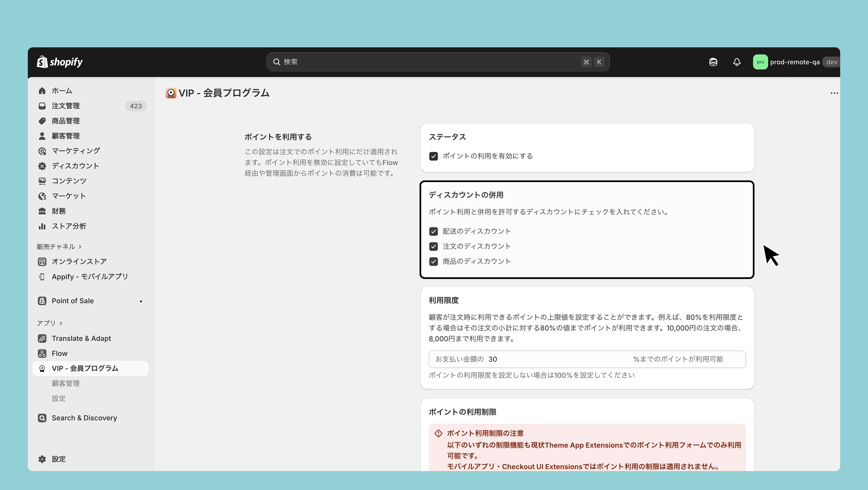Image resolution: width=868 pixels, height=490 pixels.
Task: Click the Shopify logo
Action: coord(60,62)
